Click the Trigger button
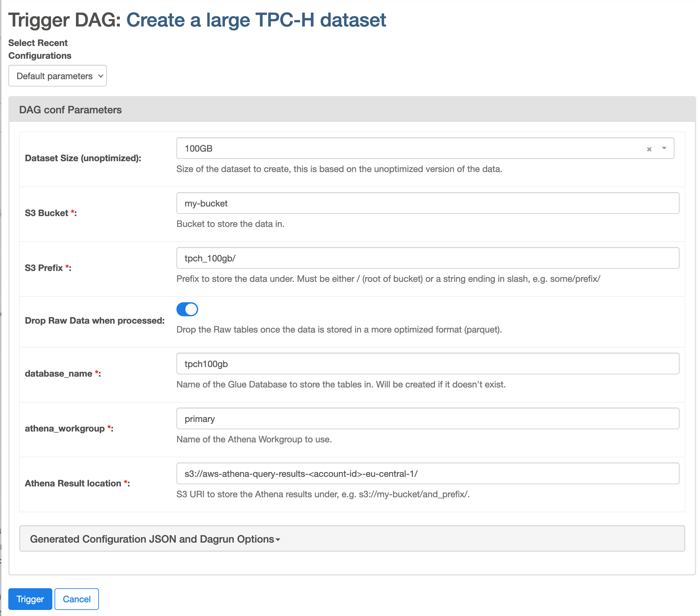This screenshot has height=616, width=700. coord(30,599)
